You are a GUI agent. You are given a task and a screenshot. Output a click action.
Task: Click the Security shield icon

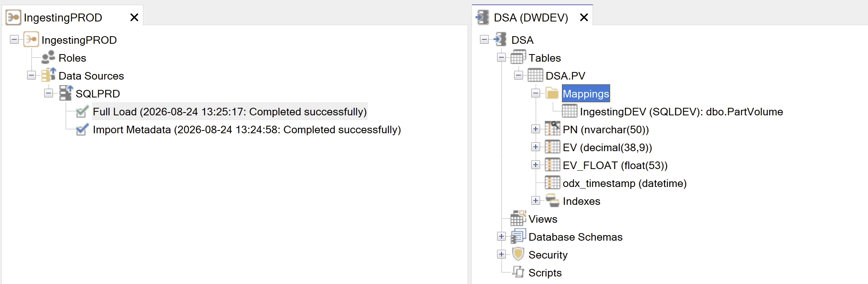point(518,254)
